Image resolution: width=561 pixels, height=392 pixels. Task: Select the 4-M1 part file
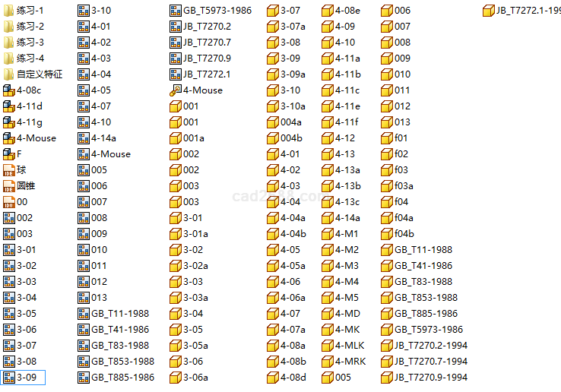pyautogui.click(x=346, y=234)
